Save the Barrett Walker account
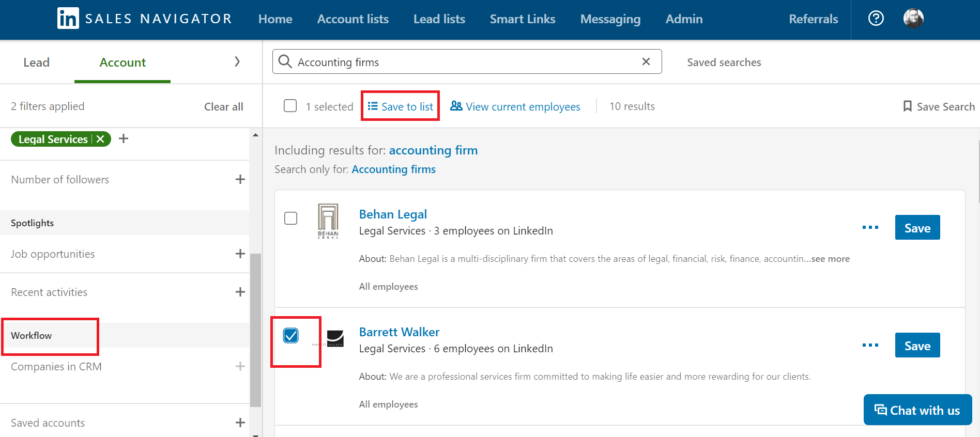The image size is (980, 437). click(917, 346)
